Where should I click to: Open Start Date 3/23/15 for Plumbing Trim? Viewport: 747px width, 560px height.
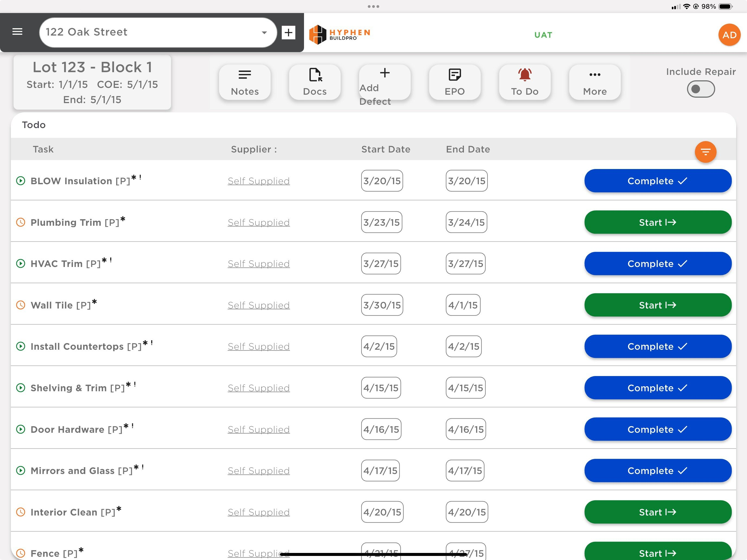click(x=382, y=222)
